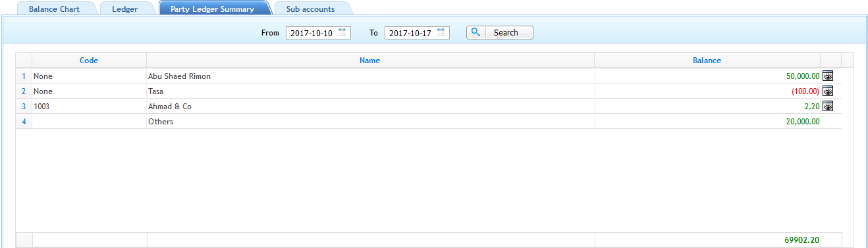Click row number 1
Screen dimensions: 868x248
[x=24, y=76]
